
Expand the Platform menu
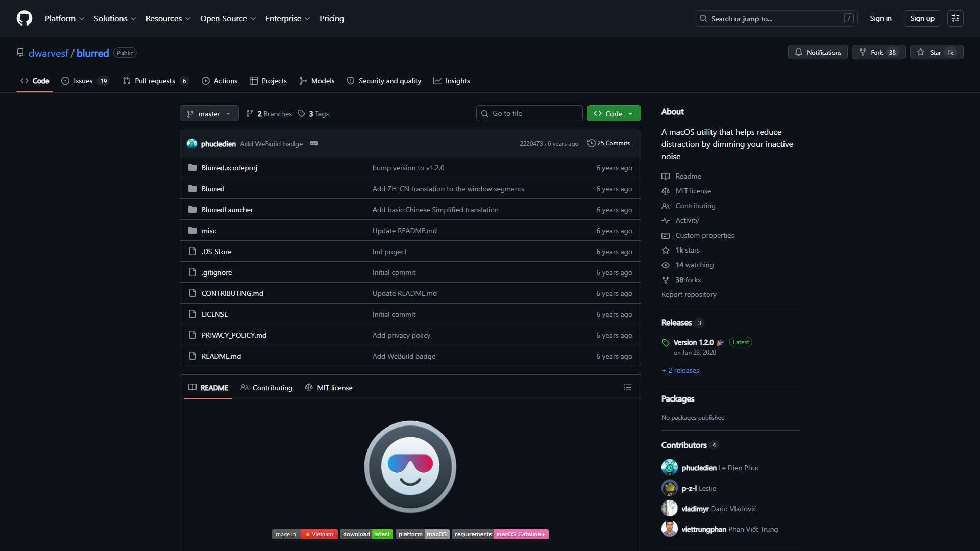point(64,18)
